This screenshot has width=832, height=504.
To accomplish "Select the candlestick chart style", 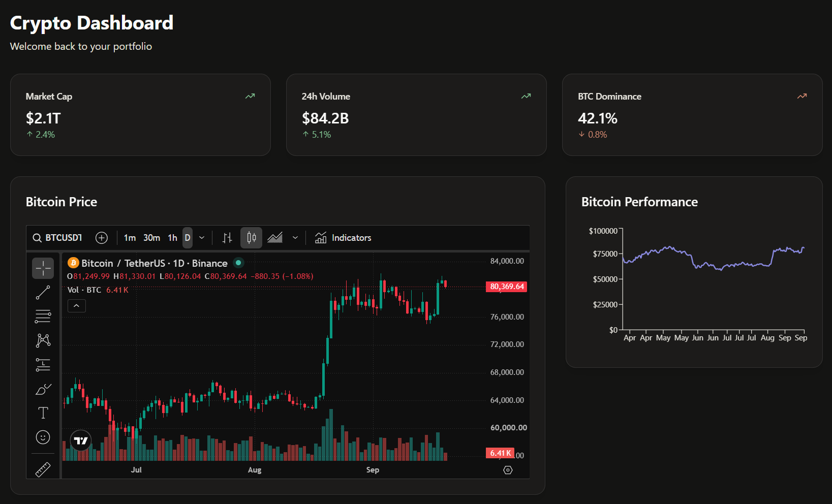I will click(x=251, y=238).
